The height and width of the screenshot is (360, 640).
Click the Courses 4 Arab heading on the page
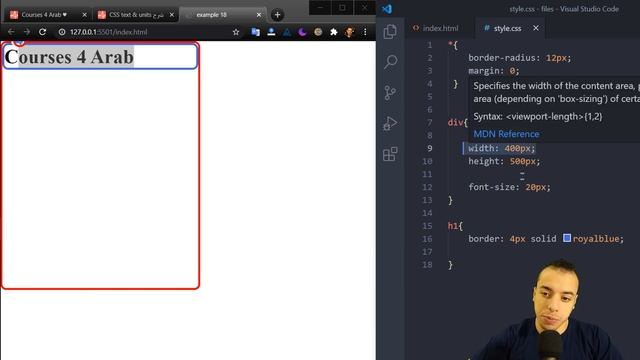click(69, 57)
